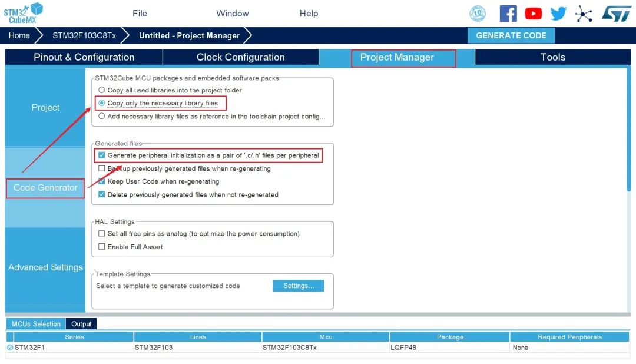This screenshot has height=364, width=636.
Task: Click the Series column header
Action: (x=74, y=337)
